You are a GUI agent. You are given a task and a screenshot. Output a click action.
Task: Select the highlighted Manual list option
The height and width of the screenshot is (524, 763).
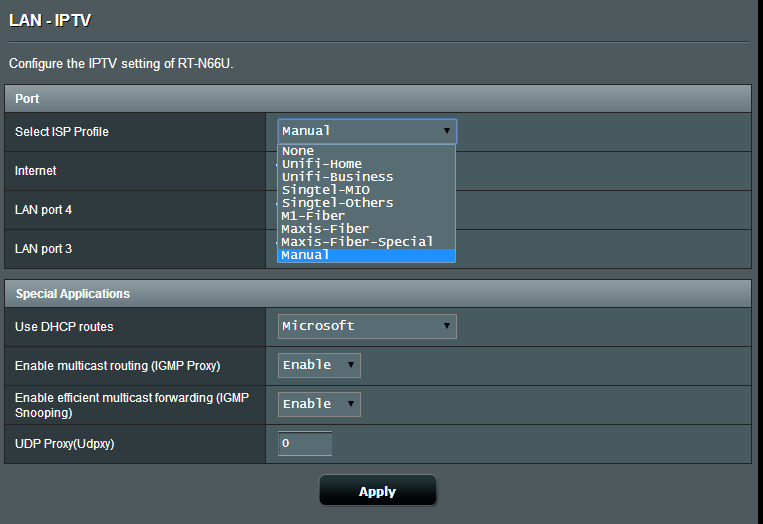coord(366,255)
